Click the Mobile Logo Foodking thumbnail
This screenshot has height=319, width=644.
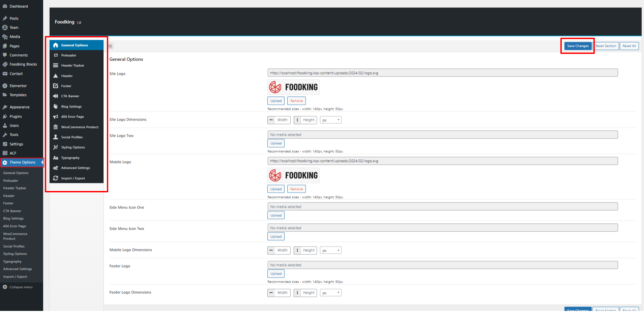pos(293,175)
